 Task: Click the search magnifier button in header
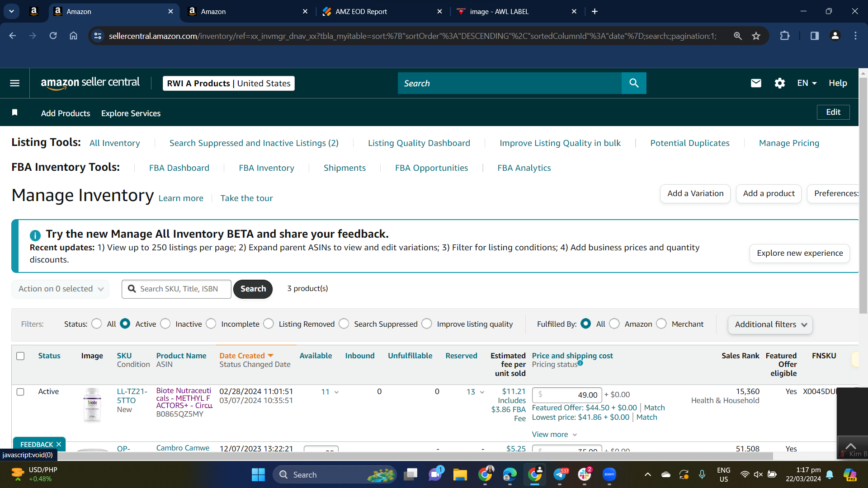click(x=634, y=83)
